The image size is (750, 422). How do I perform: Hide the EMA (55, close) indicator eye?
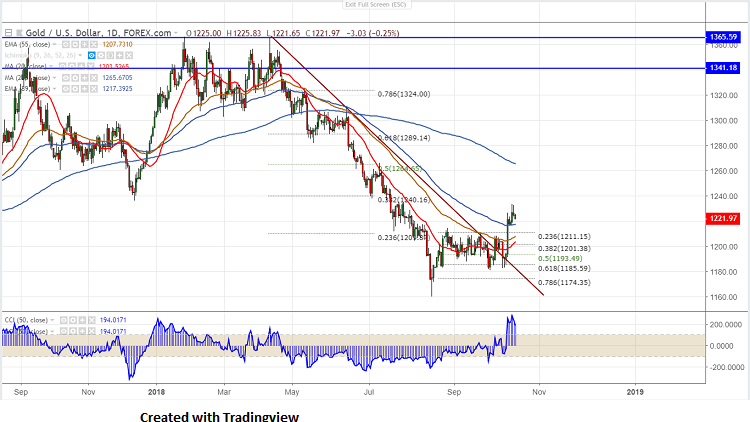tap(66, 44)
